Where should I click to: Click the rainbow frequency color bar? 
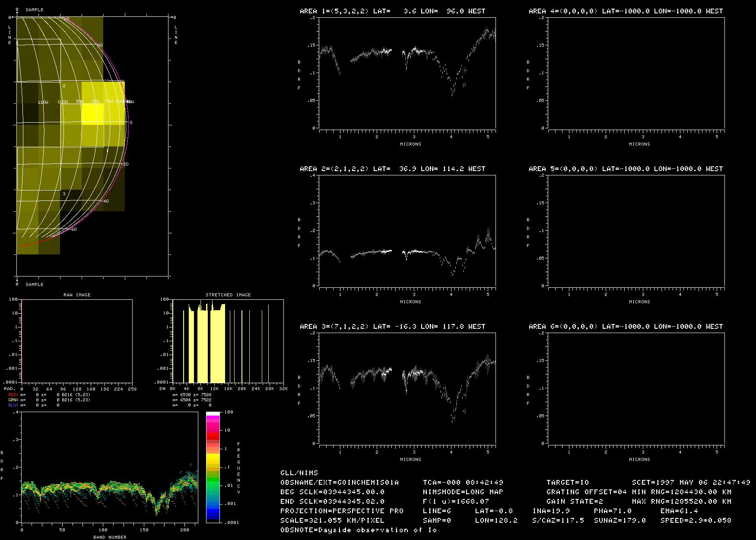213,467
